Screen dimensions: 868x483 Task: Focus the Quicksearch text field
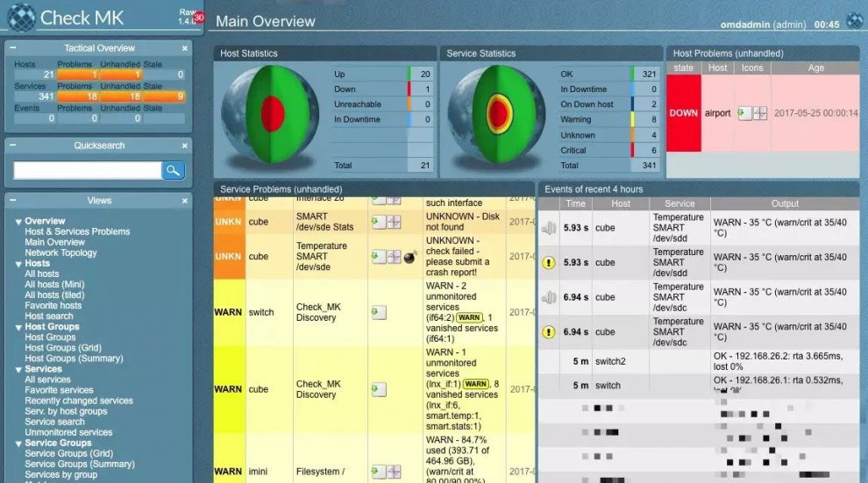tap(87, 171)
